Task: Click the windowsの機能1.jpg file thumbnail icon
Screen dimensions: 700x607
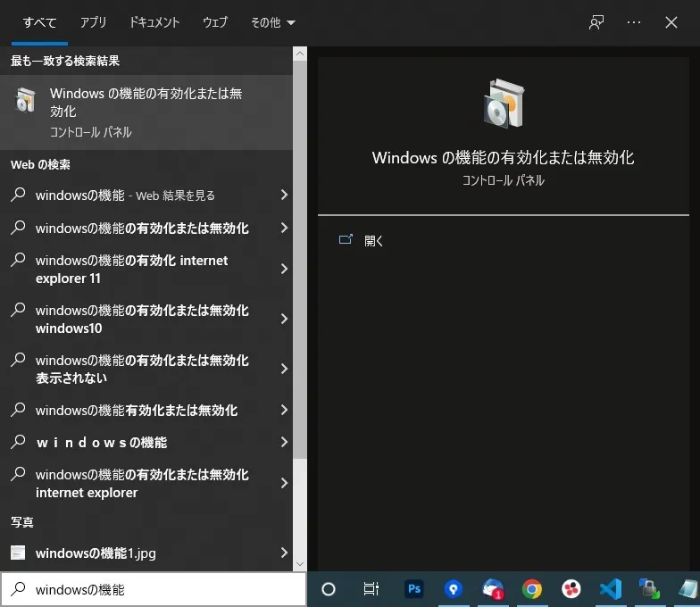Action: tap(18, 553)
